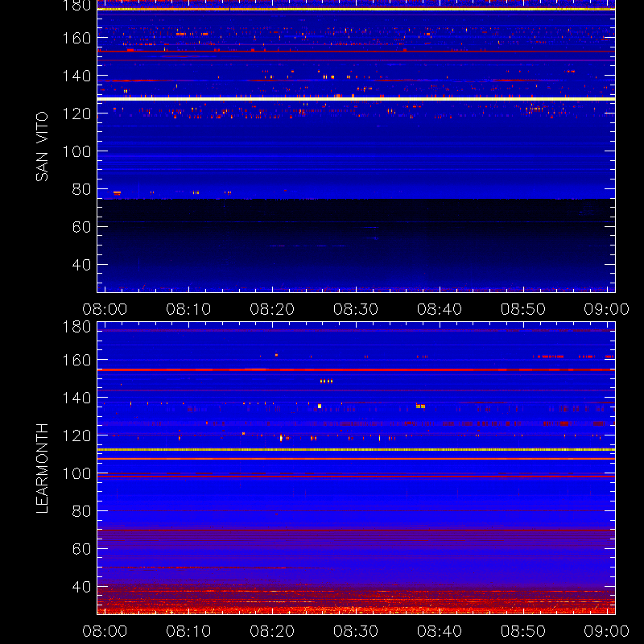Screen dimensions: 644x644
Task: Click the 08:40 time label under Learmonth plot
Action: (x=440, y=631)
